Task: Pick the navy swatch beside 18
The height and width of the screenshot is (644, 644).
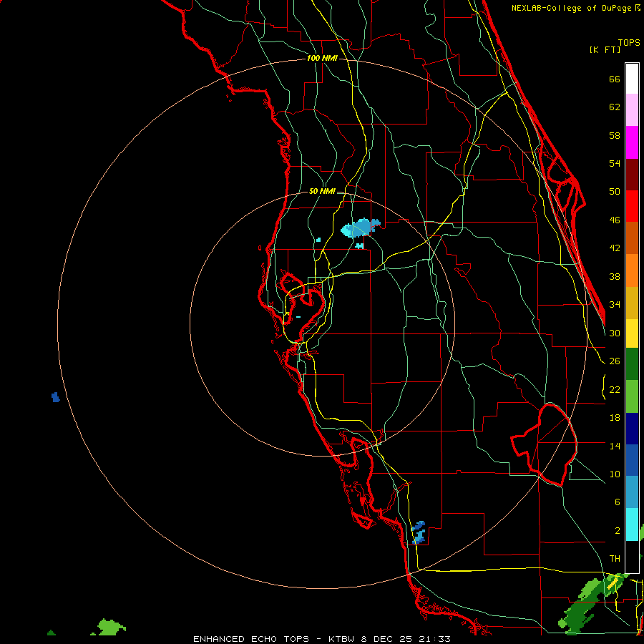Action: pyautogui.click(x=632, y=429)
